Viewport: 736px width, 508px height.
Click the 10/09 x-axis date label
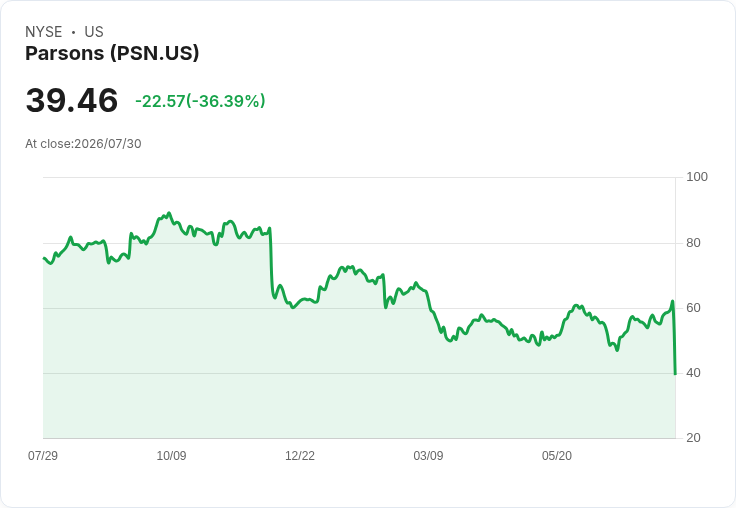pyautogui.click(x=171, y=455)
